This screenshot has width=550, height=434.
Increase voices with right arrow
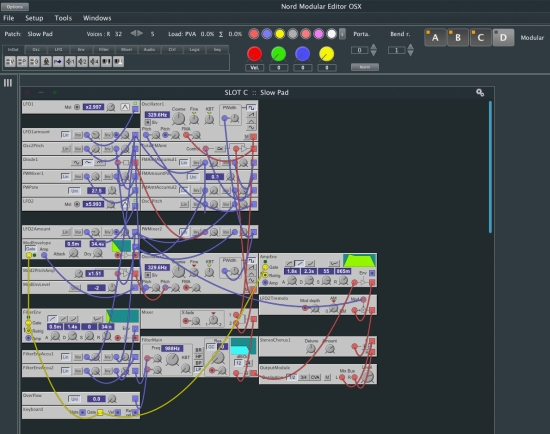pyautogui.click(x=140, y=33)
